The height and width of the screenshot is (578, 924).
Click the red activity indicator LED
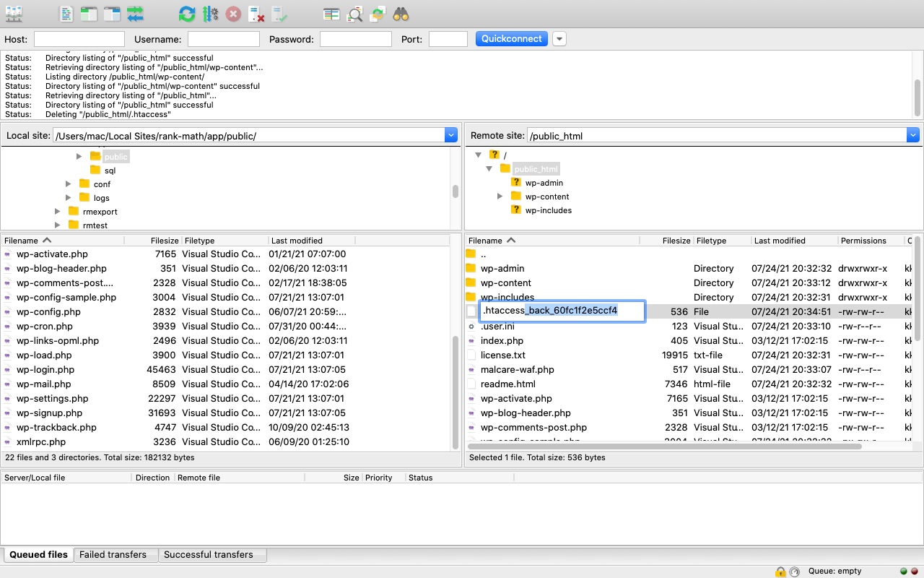coord(914,571)
